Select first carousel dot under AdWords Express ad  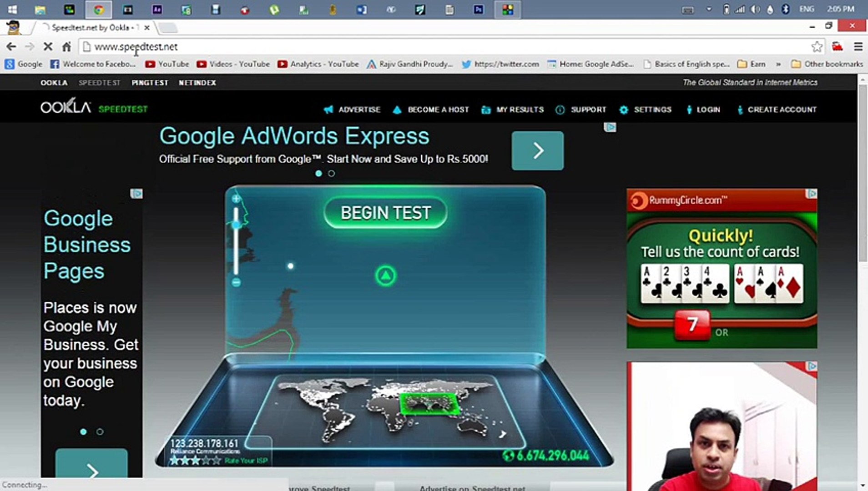coord(318,173)
